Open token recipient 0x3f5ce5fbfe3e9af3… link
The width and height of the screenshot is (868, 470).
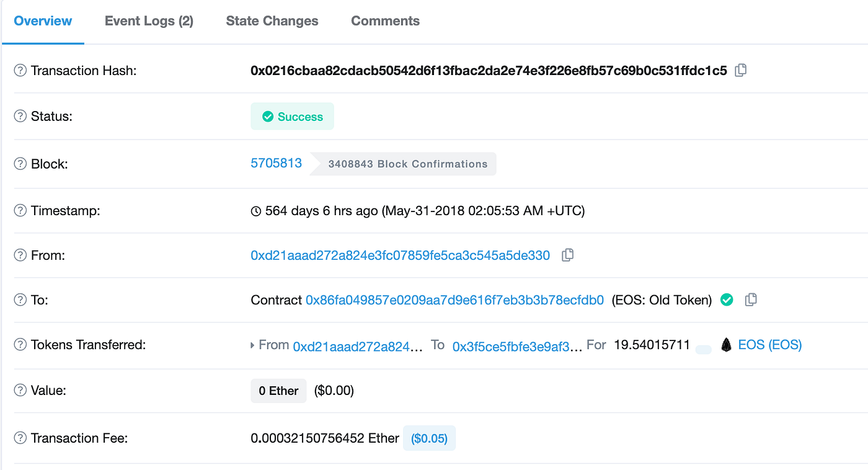click(x=517, y=346)
